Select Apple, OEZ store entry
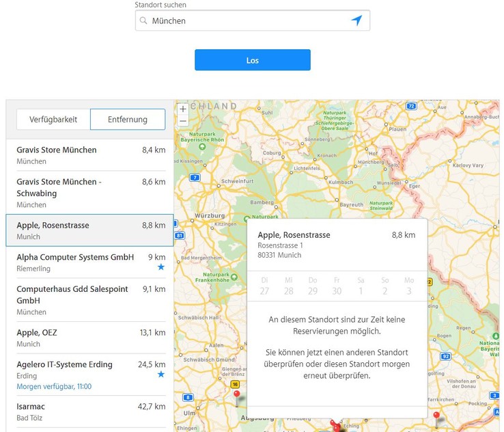Screen dimensions: 504x432 point(89,338)
